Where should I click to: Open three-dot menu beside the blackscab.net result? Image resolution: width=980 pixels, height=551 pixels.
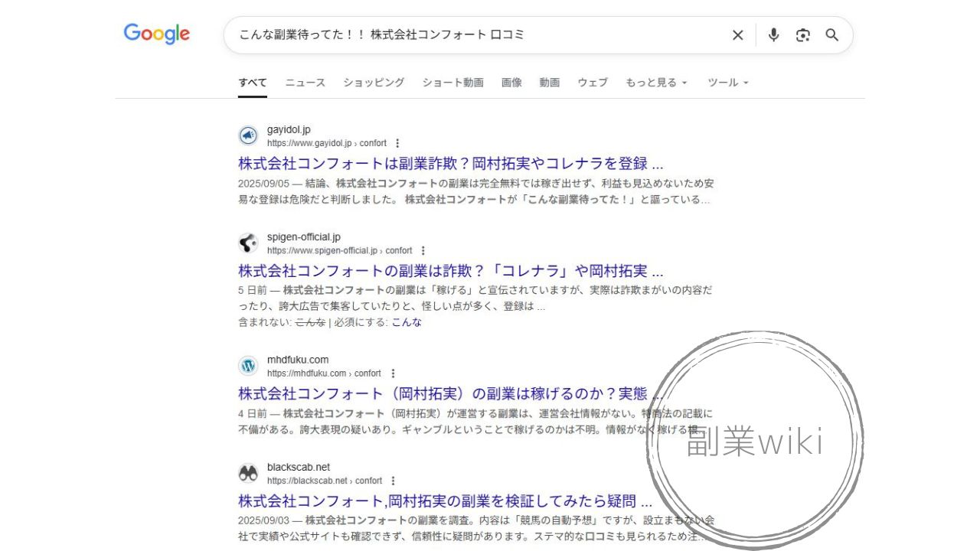[393, 481]
